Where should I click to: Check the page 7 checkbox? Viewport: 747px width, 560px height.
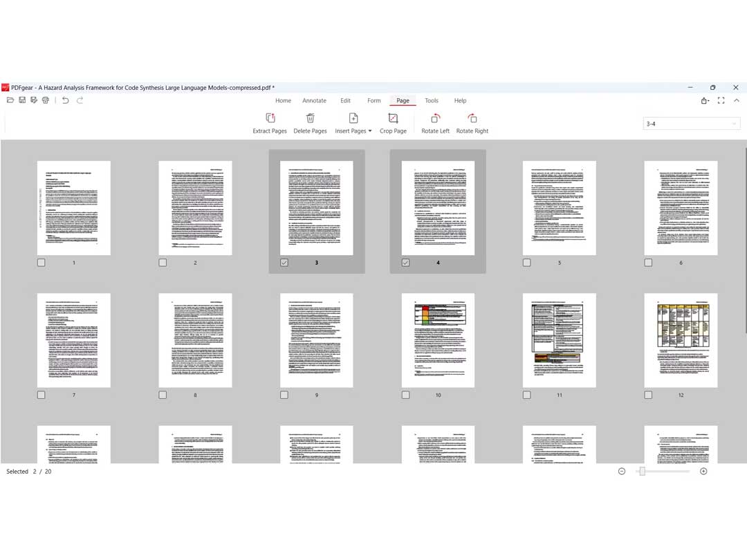[41, 395]
